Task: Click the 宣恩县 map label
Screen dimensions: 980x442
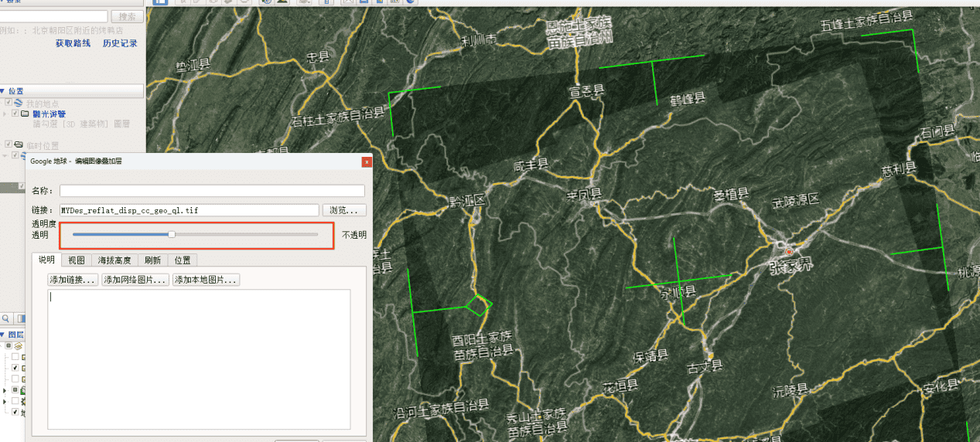Action: 586,91
